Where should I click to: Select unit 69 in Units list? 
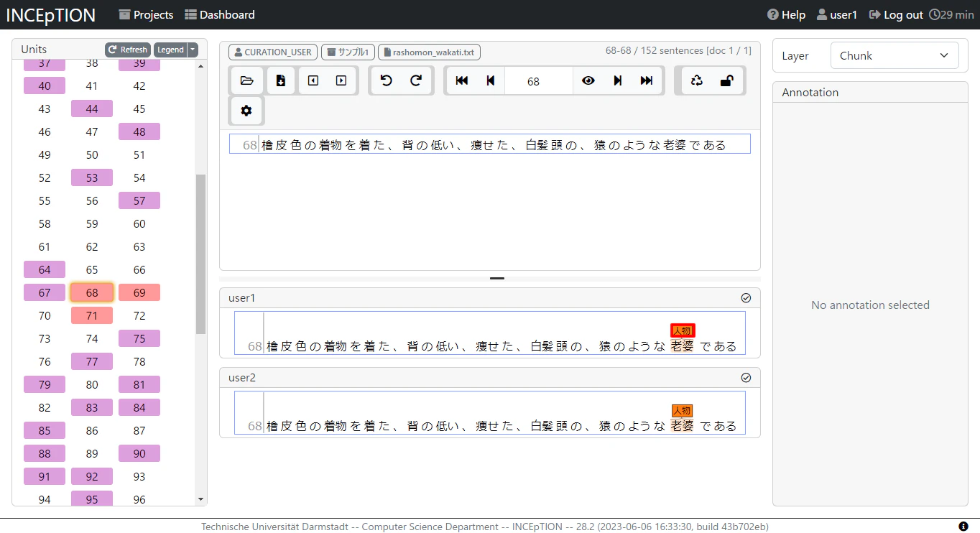(x=139, y=292)
